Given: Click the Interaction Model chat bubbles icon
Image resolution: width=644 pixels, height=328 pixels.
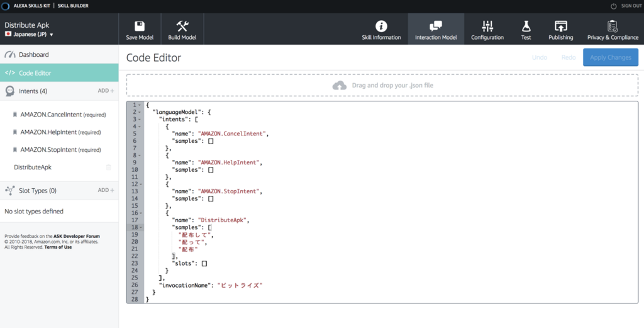Looking at the screenshot, I should tap(436, 26).
